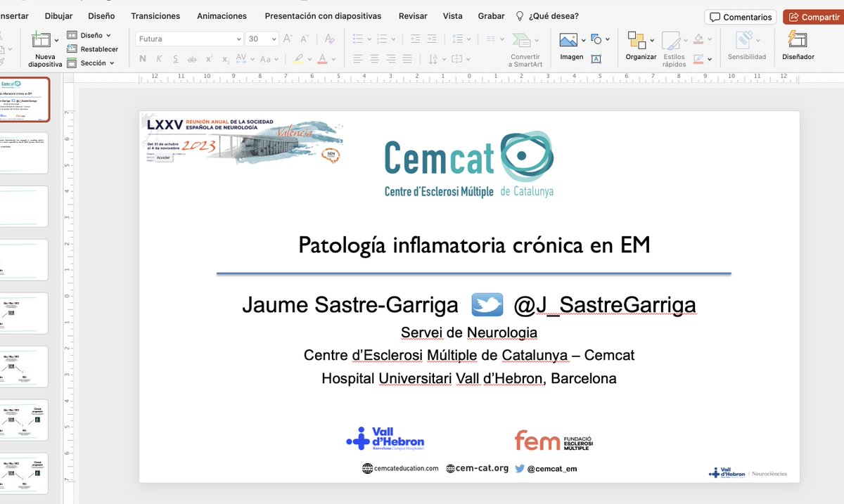Click the Comentarios button
This screenshot has width=844, height=504.
tap(740, 17)
